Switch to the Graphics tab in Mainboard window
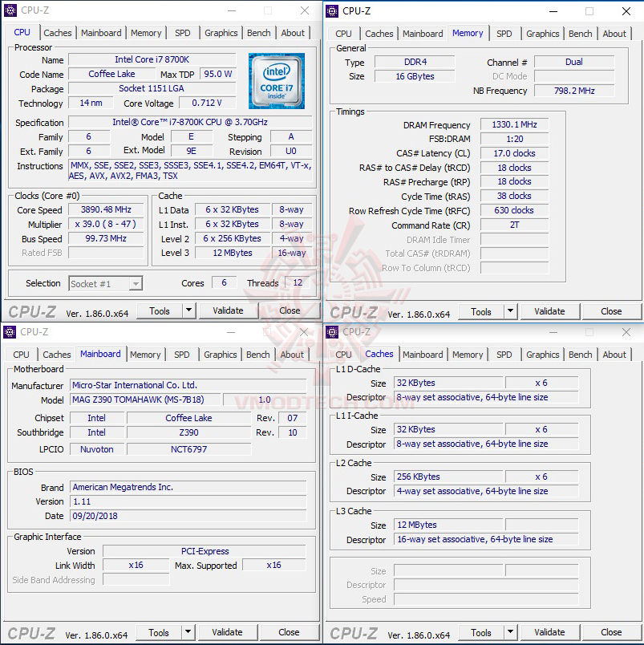The image size is (644, 645). click(x=221, y=354)
